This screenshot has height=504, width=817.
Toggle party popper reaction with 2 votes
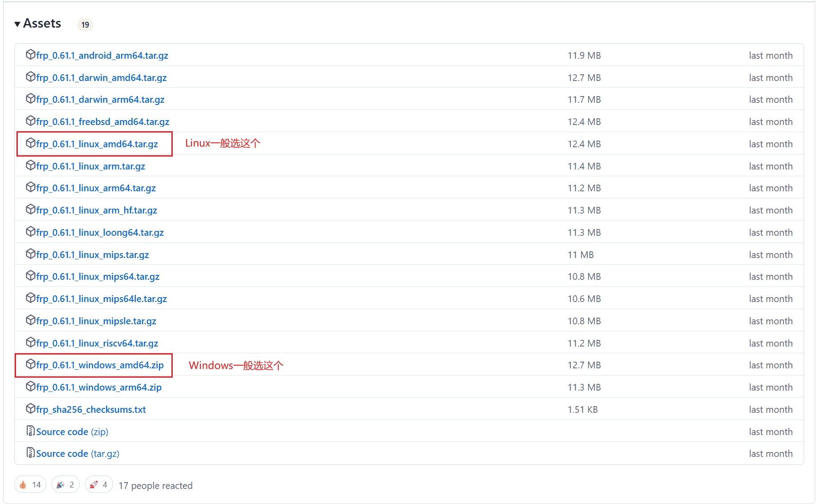click(65, 484)
